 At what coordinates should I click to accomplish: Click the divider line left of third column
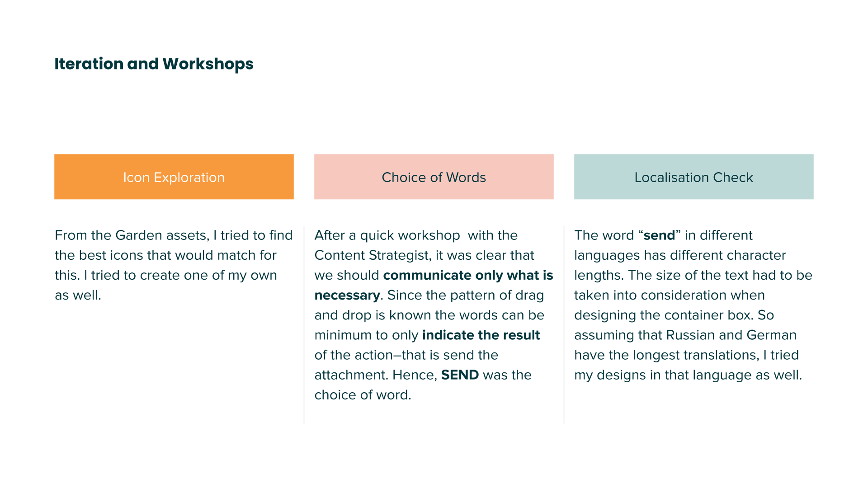click(564, 325)
